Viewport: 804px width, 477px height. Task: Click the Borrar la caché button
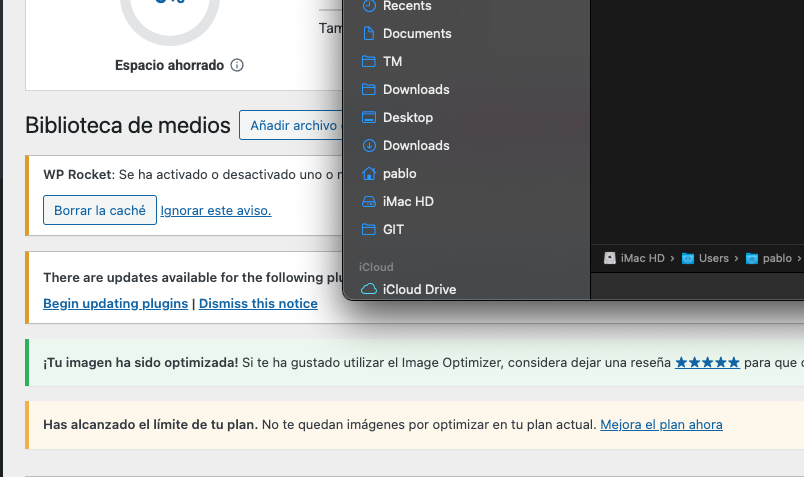pos(100,210)
